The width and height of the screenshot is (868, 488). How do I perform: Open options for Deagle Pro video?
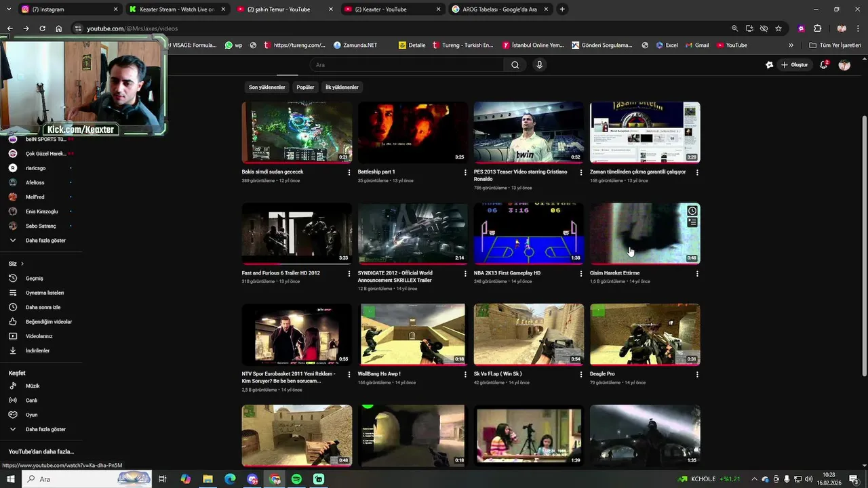(697, 374)
